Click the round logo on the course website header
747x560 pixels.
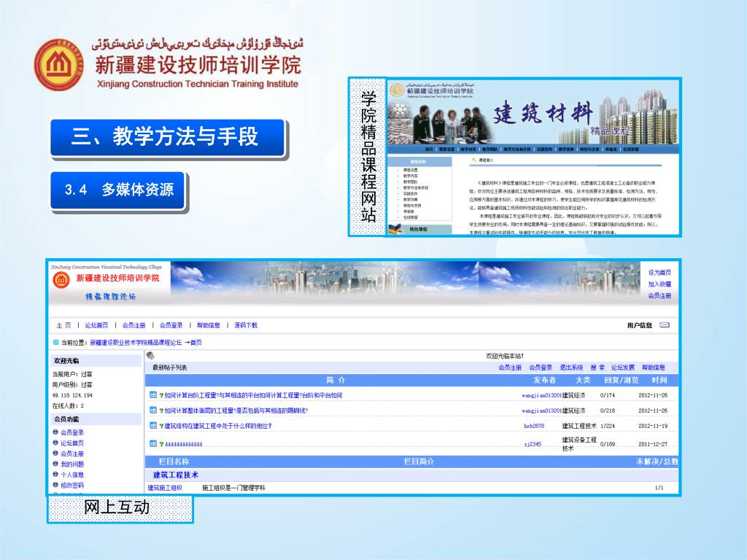pos(397,90)
